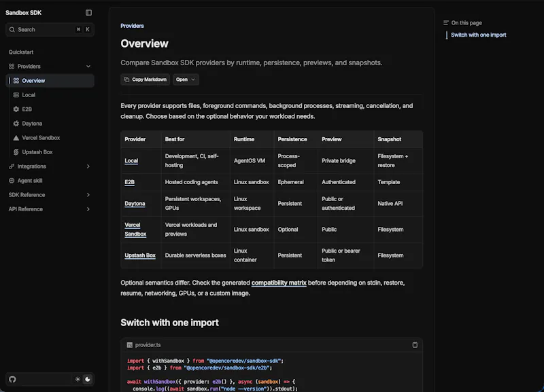Open the E2B provider table link
Screen dimensions: 544x392
[x=129, y=182]
